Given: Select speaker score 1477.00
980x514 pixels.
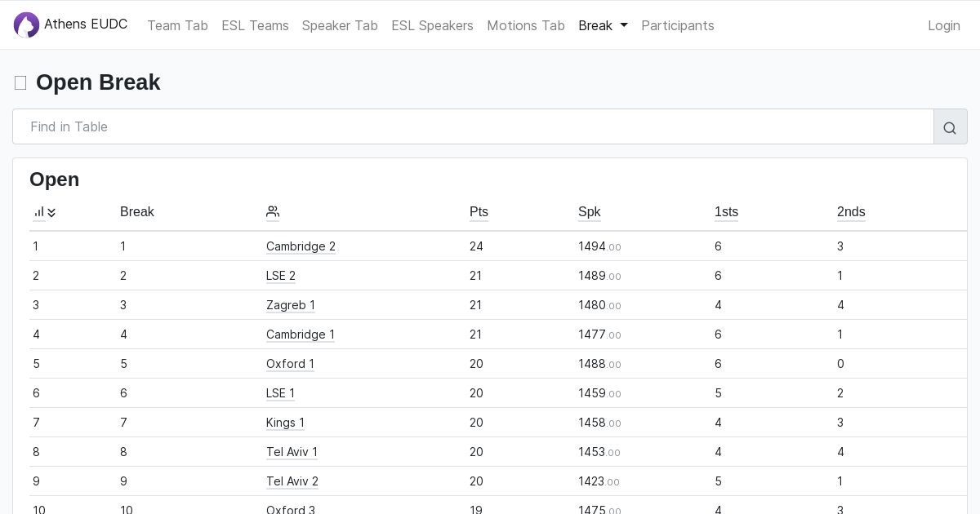Looking at the screenshot, I should tap(599, 335).
